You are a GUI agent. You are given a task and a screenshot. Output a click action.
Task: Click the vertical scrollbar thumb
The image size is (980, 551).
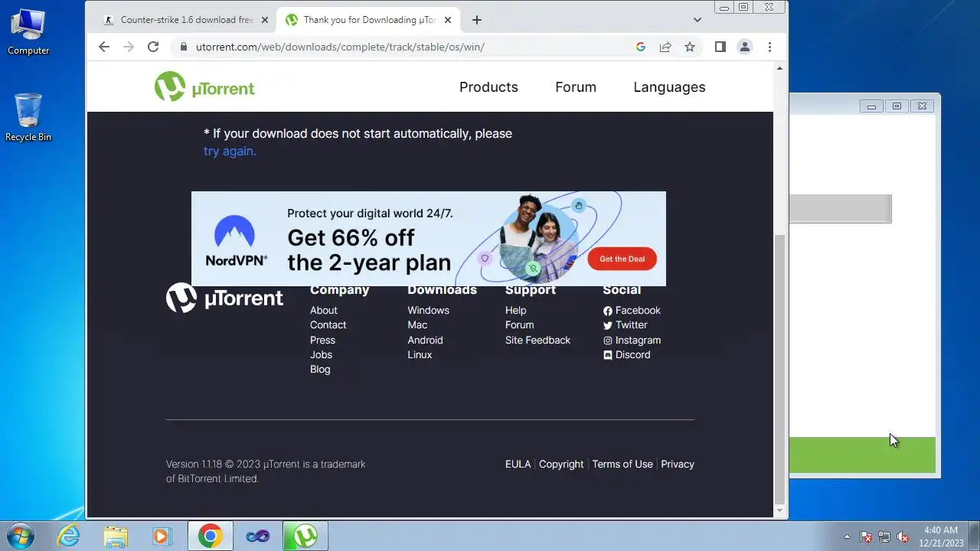pos(780,368)
